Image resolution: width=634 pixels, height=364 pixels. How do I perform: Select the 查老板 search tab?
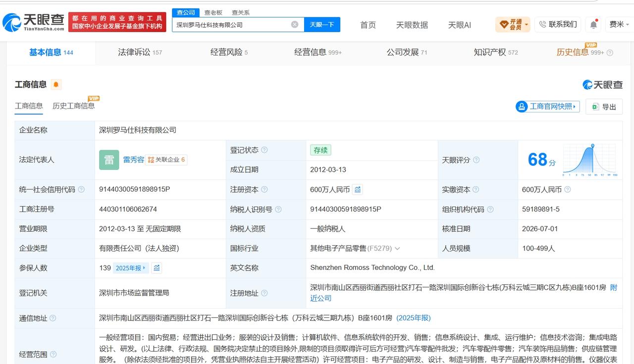pos(213,12)
